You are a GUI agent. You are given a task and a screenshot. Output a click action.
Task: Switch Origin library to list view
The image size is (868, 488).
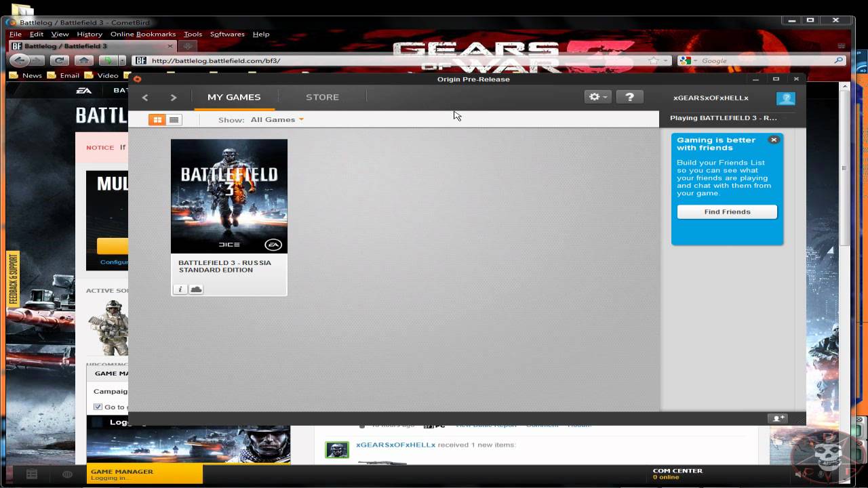tap(174, 120)
